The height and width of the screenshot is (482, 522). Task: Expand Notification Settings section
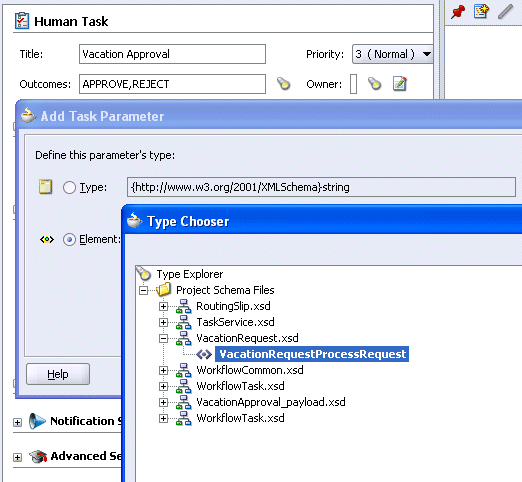(17, 422)
